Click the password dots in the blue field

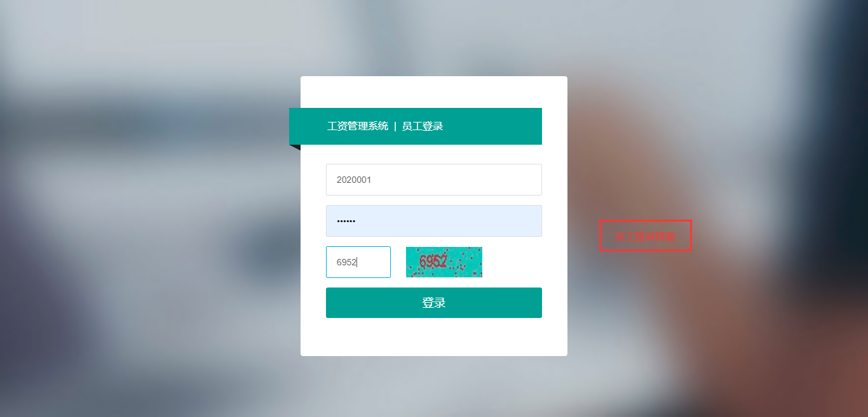[x=346, y=222]
